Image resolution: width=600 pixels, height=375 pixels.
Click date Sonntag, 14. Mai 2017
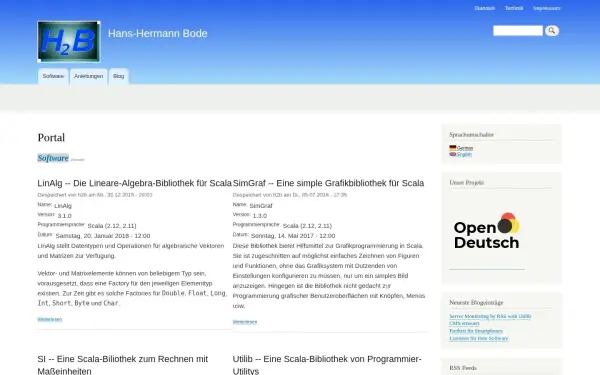tap(293, 236)
